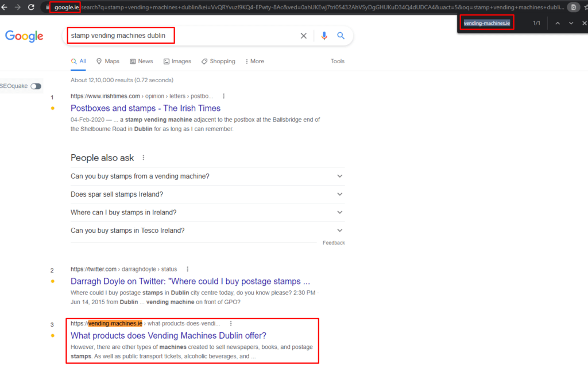Open 'What products does Vending Machines Dublin offer?'
The width and height of the screenshot is (588, 368).
pos(168,336)
